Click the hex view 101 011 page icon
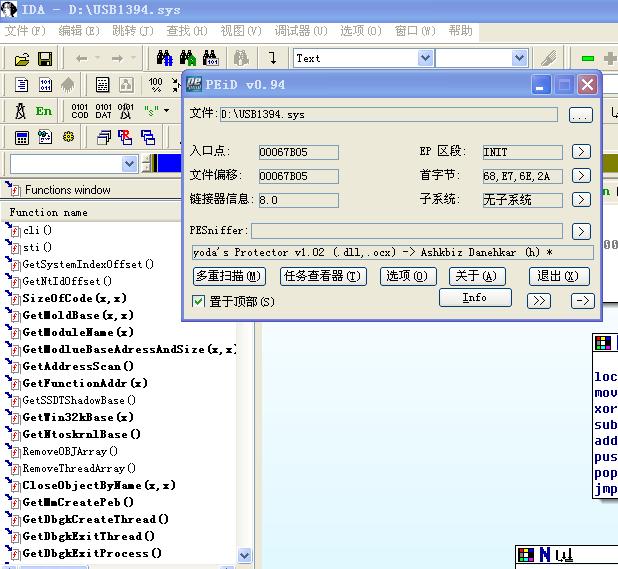Viewport: 618px width, 569px height. coord(45,84)
